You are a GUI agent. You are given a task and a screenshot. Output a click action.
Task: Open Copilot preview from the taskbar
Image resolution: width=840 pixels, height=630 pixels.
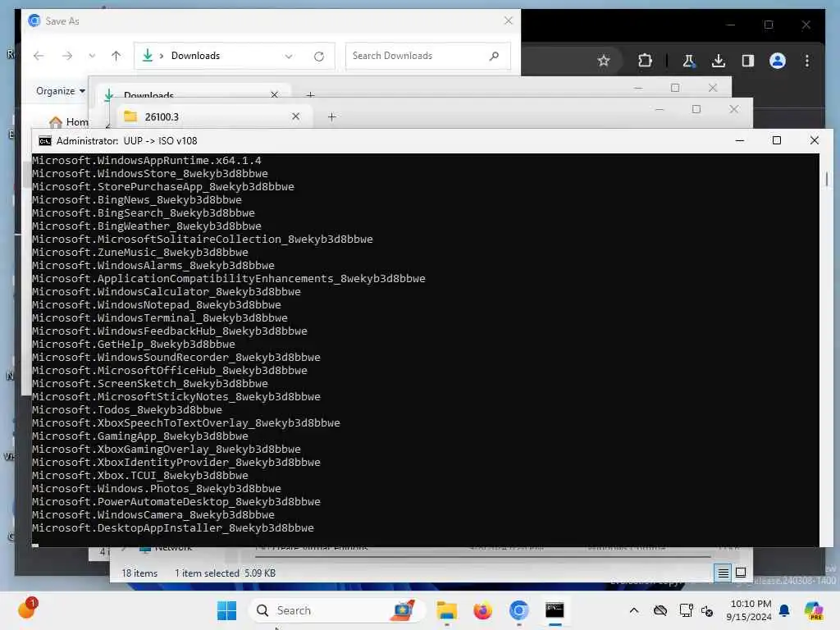click(x=814, y=610)
